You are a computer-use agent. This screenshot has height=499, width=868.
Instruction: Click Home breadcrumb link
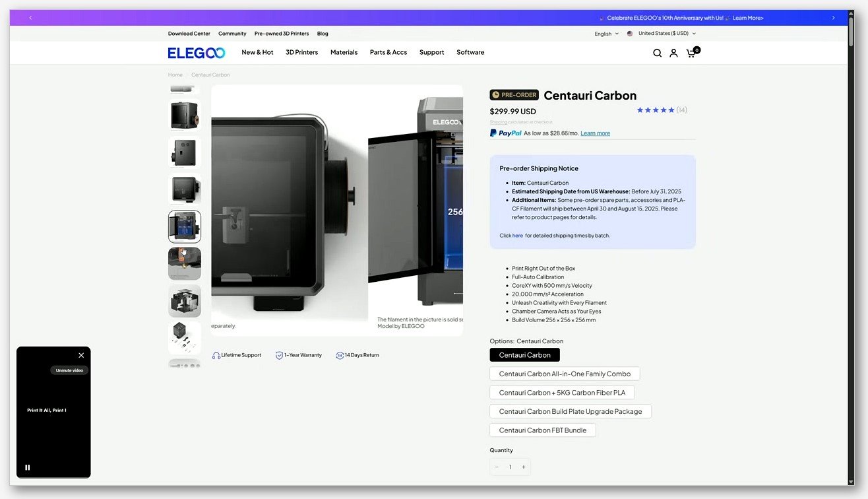pos(175,75)
